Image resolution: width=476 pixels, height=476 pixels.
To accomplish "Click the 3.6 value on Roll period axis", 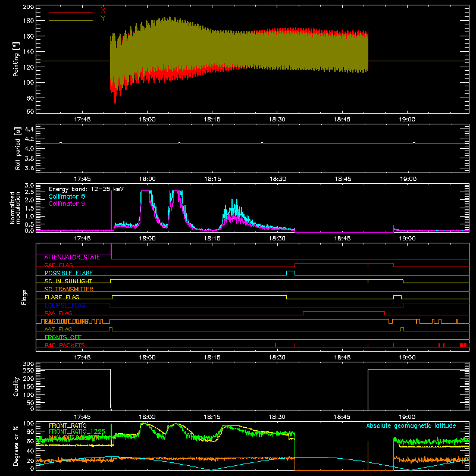I will [x=29, y=168].
